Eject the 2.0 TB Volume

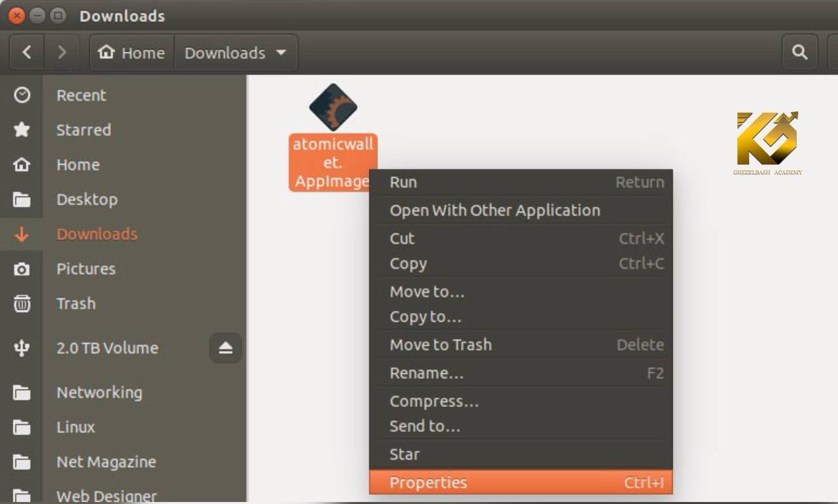226,348
